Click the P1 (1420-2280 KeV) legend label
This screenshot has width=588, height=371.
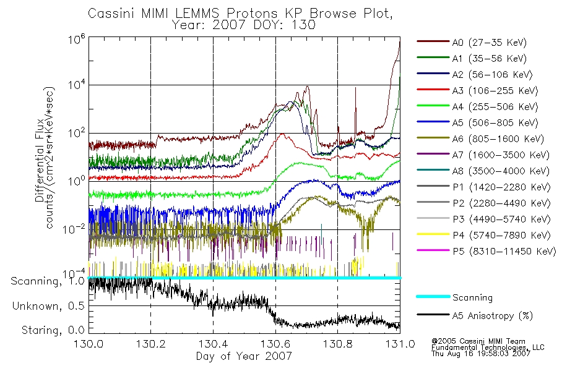click(501, 187)
